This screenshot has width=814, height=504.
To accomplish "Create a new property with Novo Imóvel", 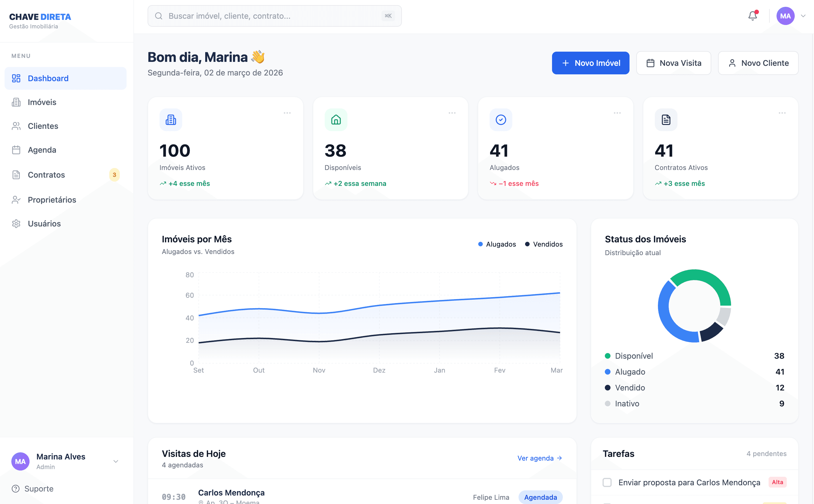I will (590, 63).
